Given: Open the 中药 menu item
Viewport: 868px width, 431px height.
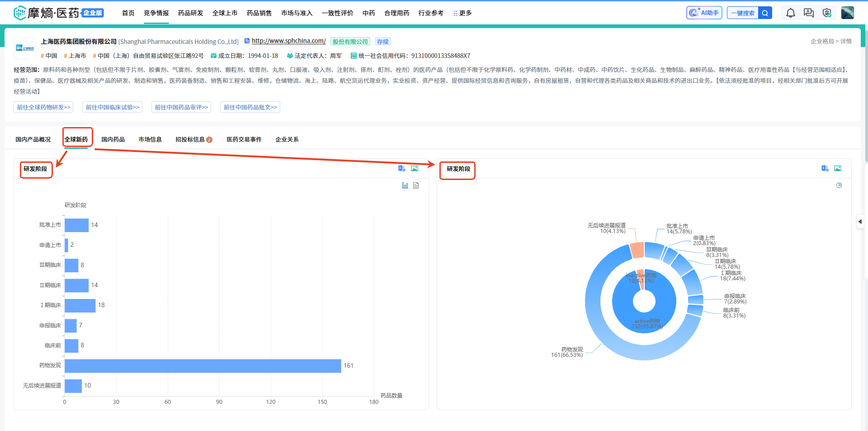Looking at the screenshot, I should pos(369,13).
